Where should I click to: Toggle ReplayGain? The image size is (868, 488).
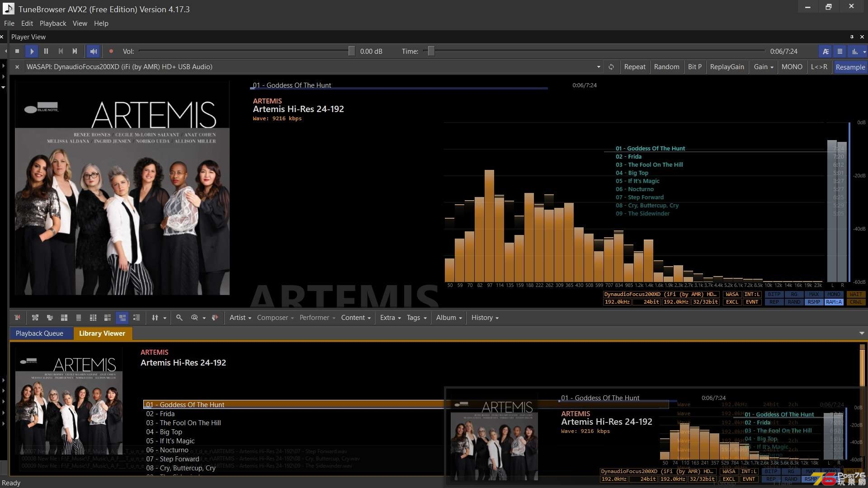(727, 67)
